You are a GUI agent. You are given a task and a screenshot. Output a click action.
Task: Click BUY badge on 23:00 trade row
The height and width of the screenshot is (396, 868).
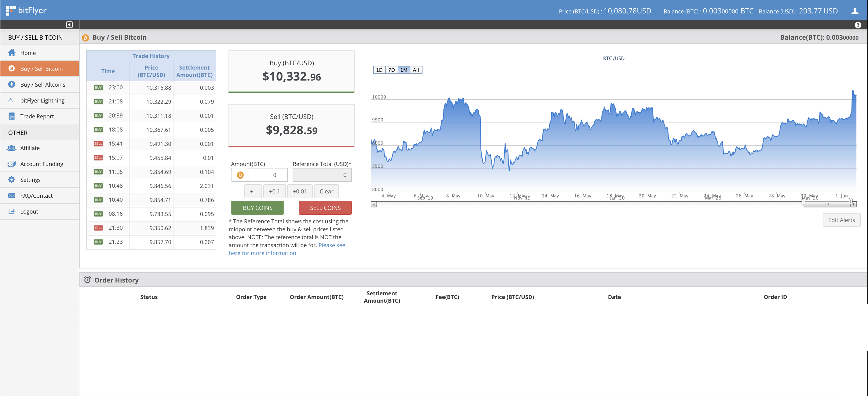coord(98,88)
